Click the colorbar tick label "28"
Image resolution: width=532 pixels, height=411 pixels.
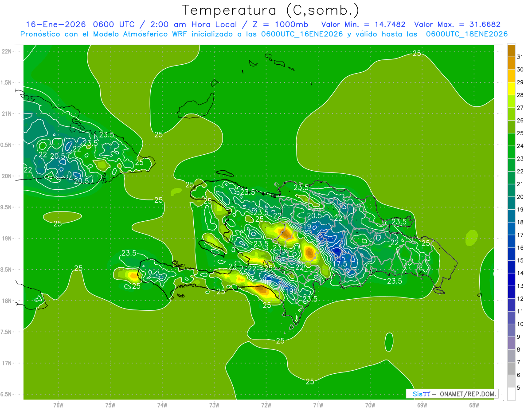click(520, 95)
